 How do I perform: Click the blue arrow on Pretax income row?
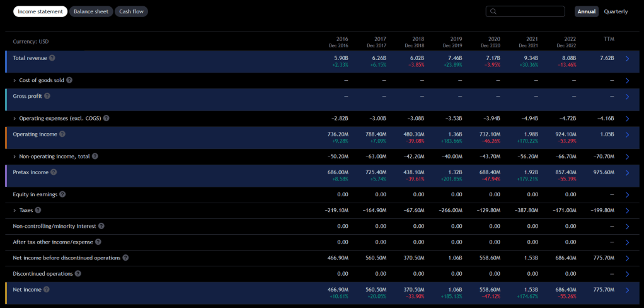tap(627, 172)
